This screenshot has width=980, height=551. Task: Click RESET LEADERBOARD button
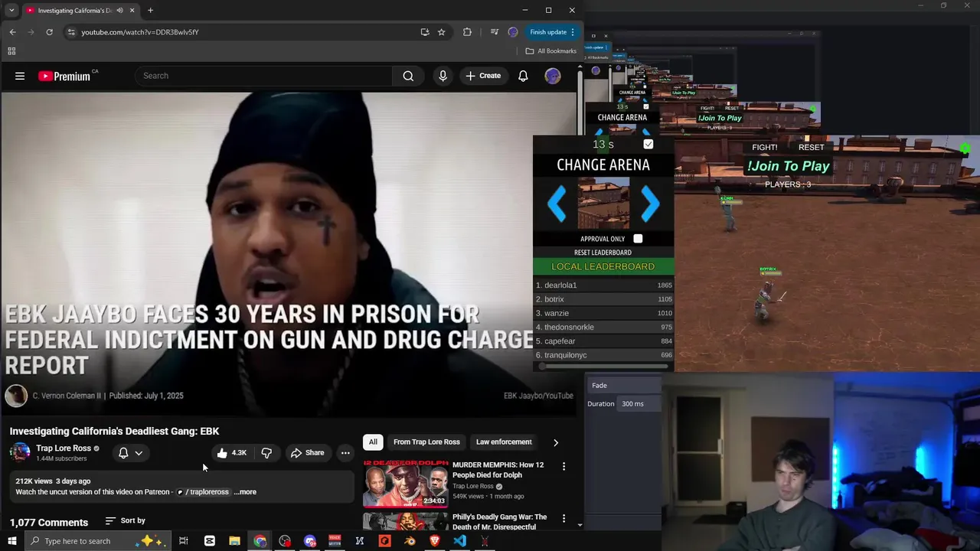603,253
